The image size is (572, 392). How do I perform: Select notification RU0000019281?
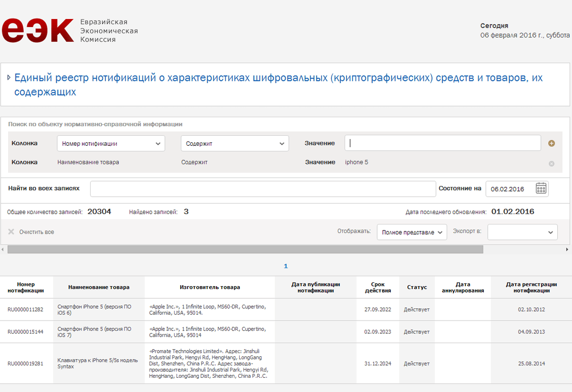(25, 363)
